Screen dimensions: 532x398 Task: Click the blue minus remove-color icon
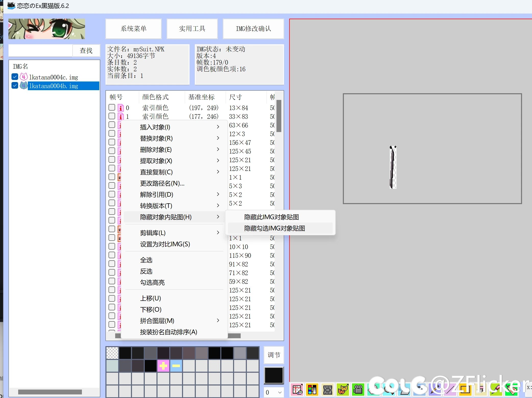point(176,366)
